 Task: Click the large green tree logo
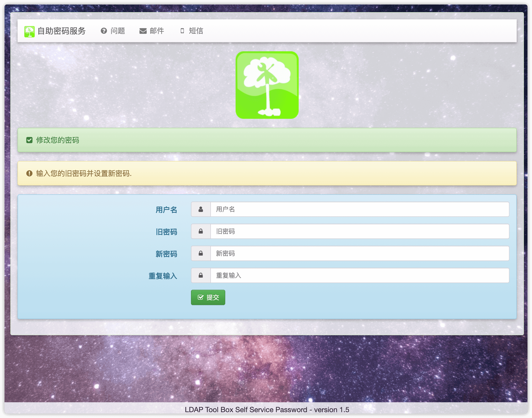[x=267, y=85]
